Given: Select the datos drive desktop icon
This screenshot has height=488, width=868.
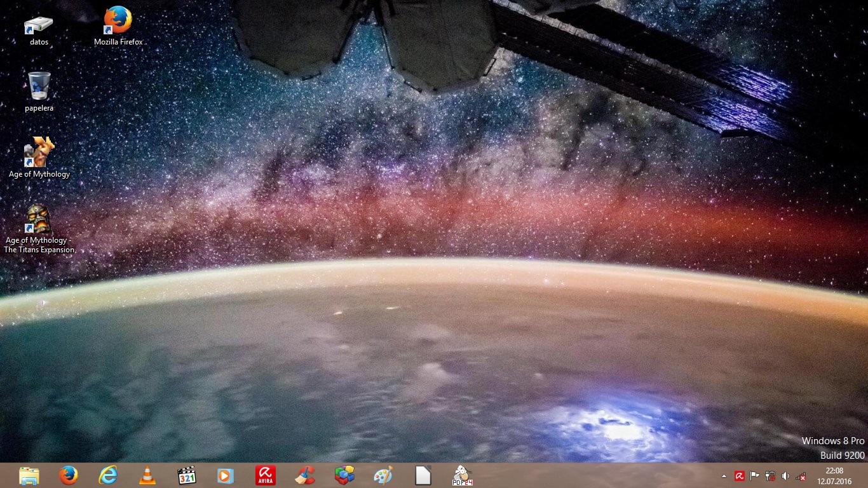Looking at the screenshot, I should pos(39,29).
